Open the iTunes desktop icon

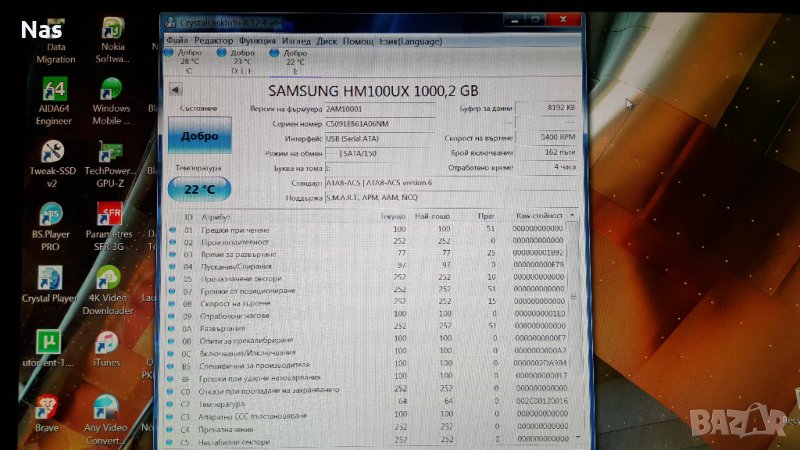coord(107,343)
